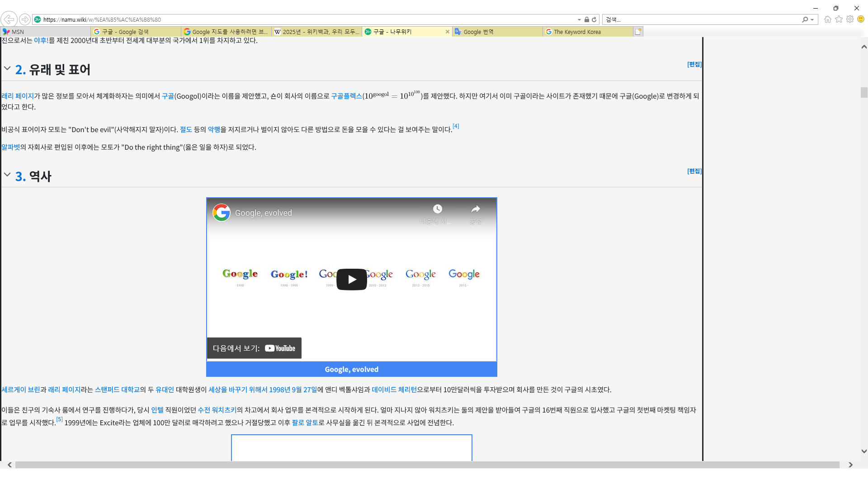Click the browser Forward arrow button
The width and height of the screenshot is (868, 494).
coord(25,19)
